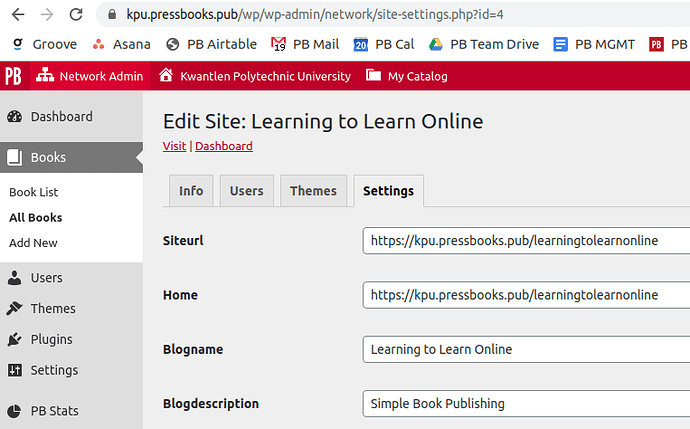This screenshot has width=690, height=429.
Task: Open PB Cal calendar bookmark
Action: click(384, 44)
